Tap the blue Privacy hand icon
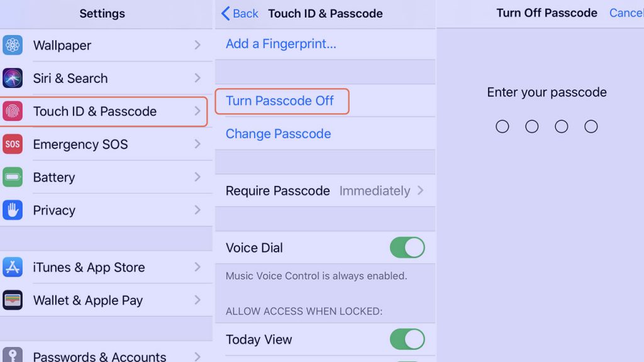644x362 pixels. click(13, 210)
